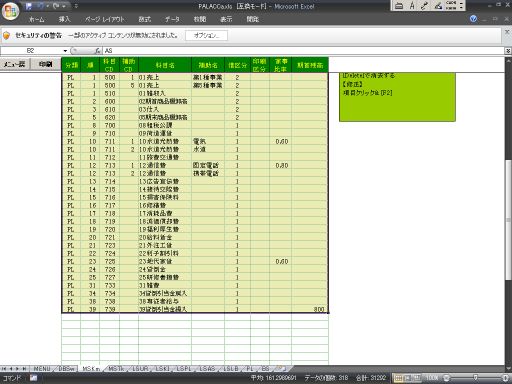Click IME tools wrench icon
512x384 pixels.
click(424, 6)
